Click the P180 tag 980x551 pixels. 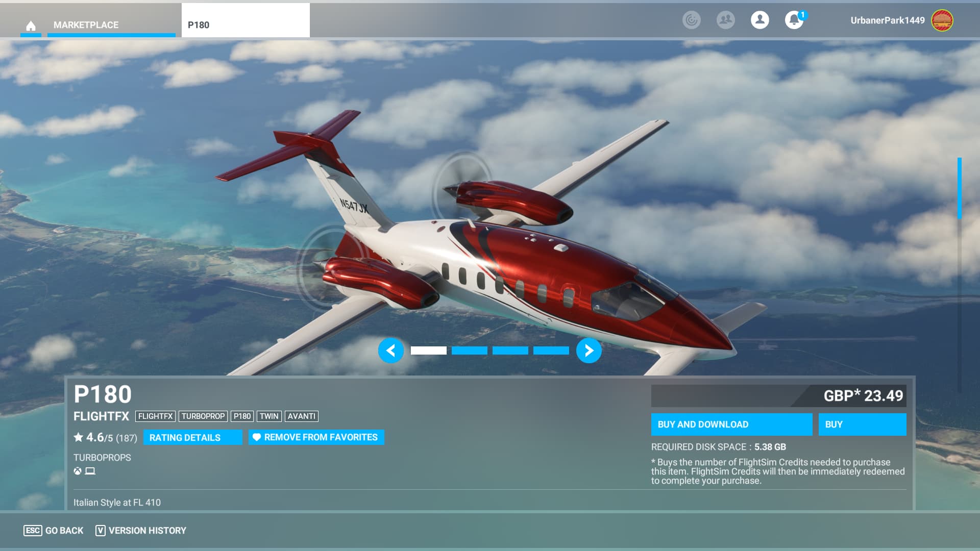[242, 416]
